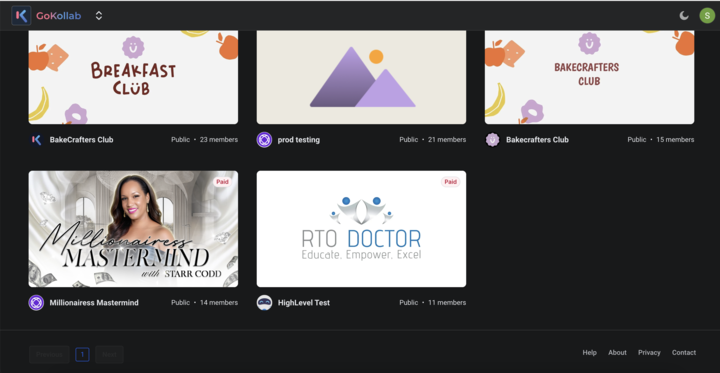Click the Paid badge on RTO Doctor card

click(x=450, y=182)
